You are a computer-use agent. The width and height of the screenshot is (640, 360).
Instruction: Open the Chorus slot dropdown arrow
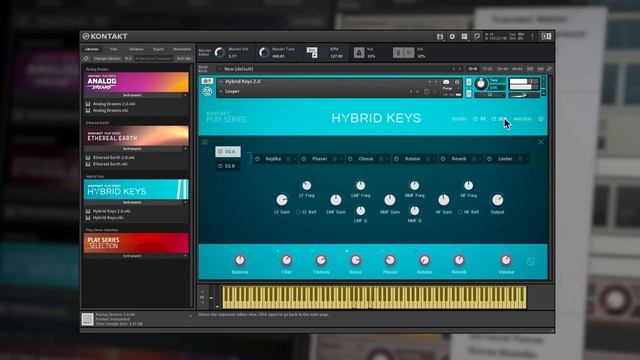[x=387, y=159]
